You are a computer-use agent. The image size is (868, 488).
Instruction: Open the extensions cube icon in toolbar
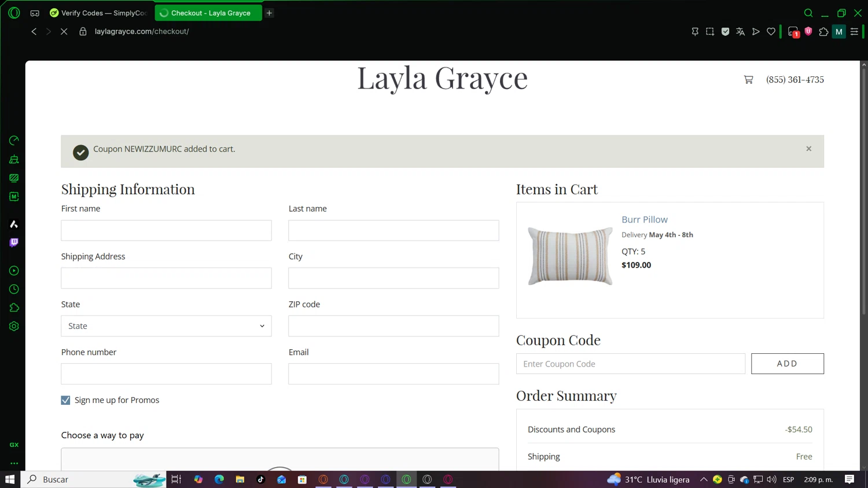823,32
